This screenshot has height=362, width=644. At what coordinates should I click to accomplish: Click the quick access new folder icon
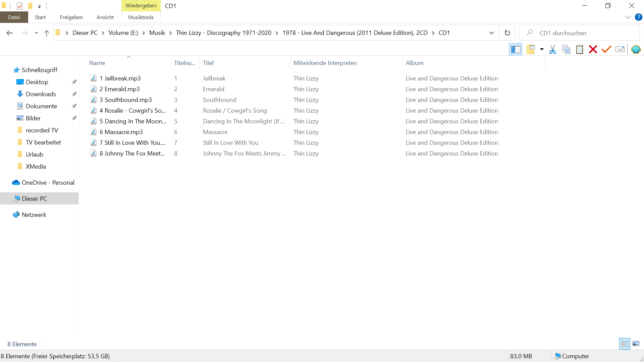point(30,6)
